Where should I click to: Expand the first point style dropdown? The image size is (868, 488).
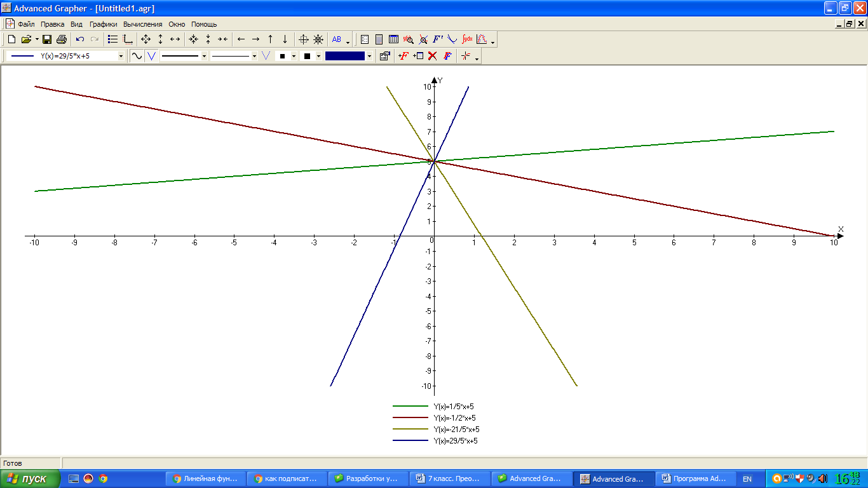pos(294,56)
